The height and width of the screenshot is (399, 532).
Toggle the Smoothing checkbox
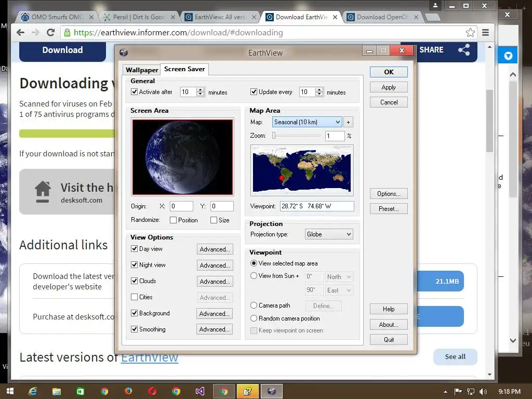135,329
